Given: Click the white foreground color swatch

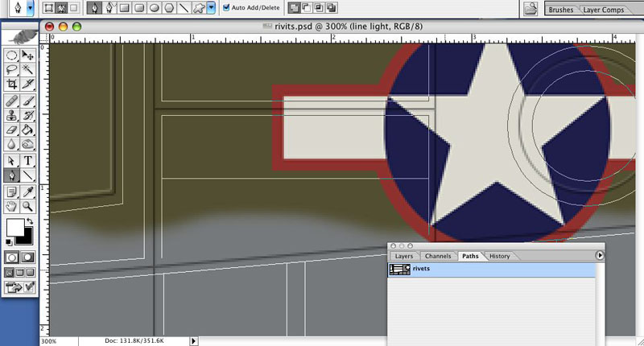Looking at the screenshot, I should (x=14, y=228).
